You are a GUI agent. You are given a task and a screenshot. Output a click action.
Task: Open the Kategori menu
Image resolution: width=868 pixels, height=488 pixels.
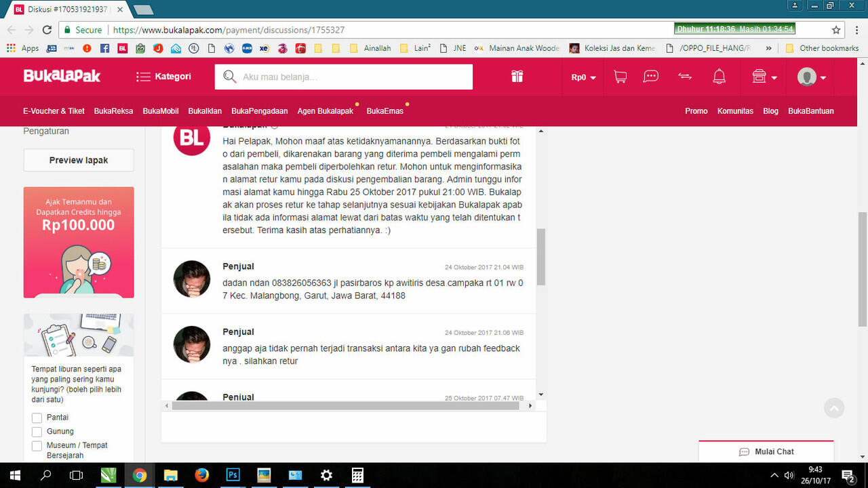163,77
